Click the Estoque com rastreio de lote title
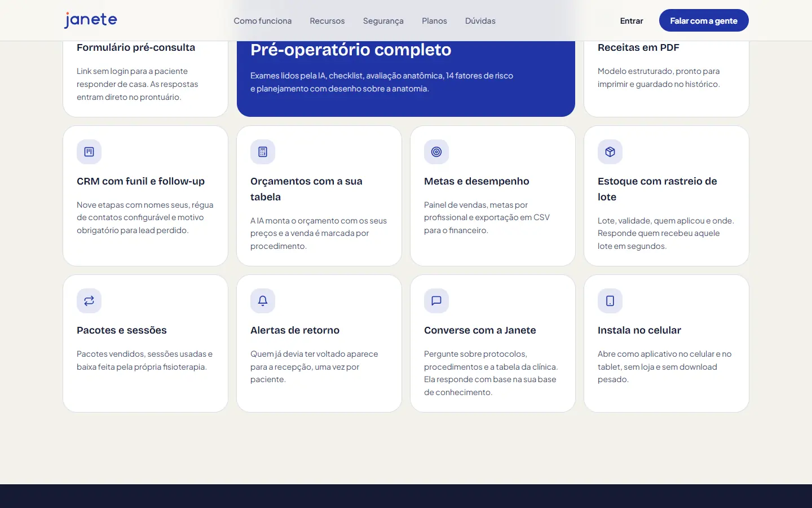812x508 pixels. 657,189
